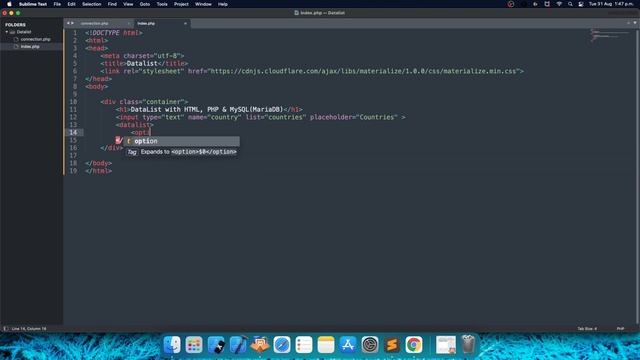
Task: Launch Xcode from the dock
Action: click(x=238, y=345)
